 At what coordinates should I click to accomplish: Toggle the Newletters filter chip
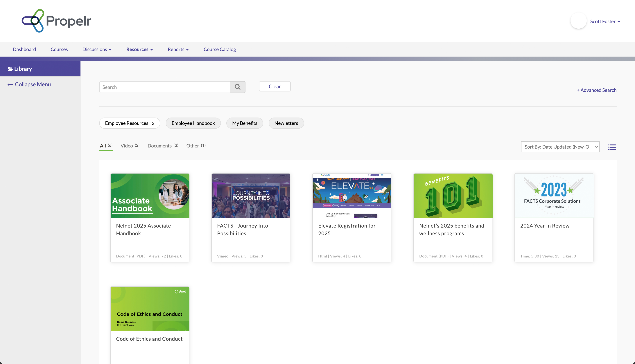click(x=286, y=123)
